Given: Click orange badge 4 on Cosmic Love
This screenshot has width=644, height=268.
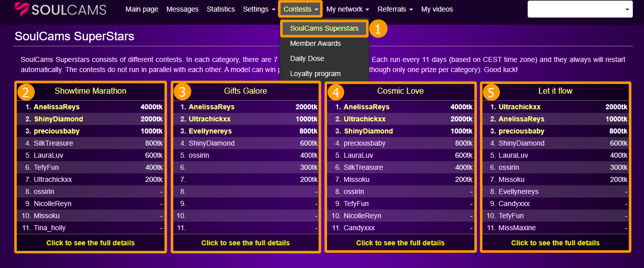Looking at the screenshot, I should pos(336,92).
